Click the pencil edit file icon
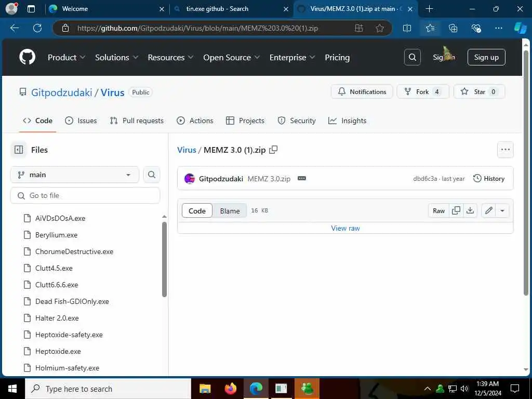532x399 pixels. coord(488,211)
